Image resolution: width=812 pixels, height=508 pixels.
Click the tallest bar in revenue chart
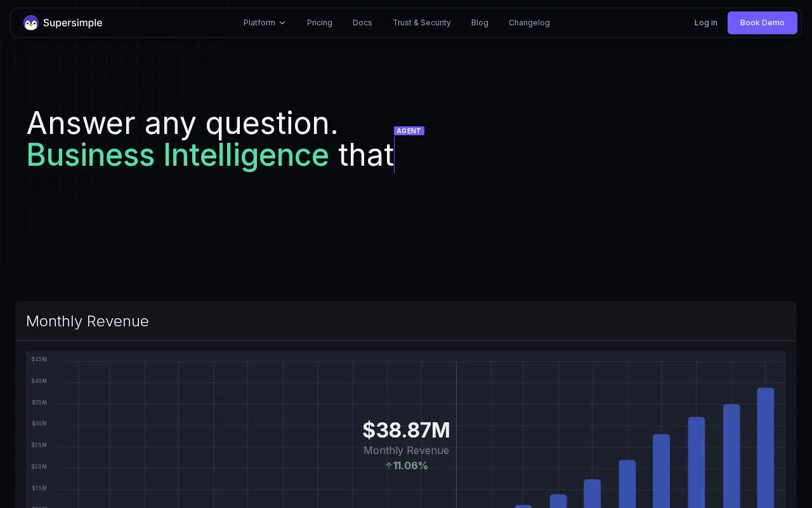click(766, 448)
